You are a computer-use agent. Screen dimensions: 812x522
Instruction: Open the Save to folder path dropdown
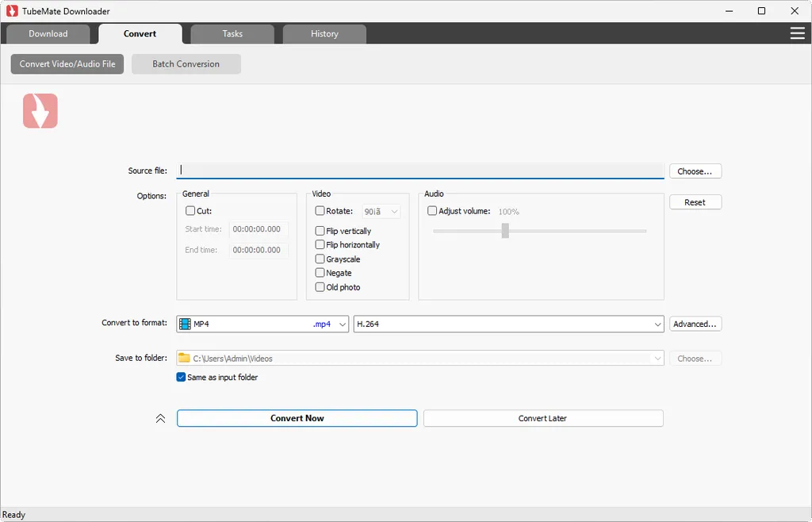420,359
